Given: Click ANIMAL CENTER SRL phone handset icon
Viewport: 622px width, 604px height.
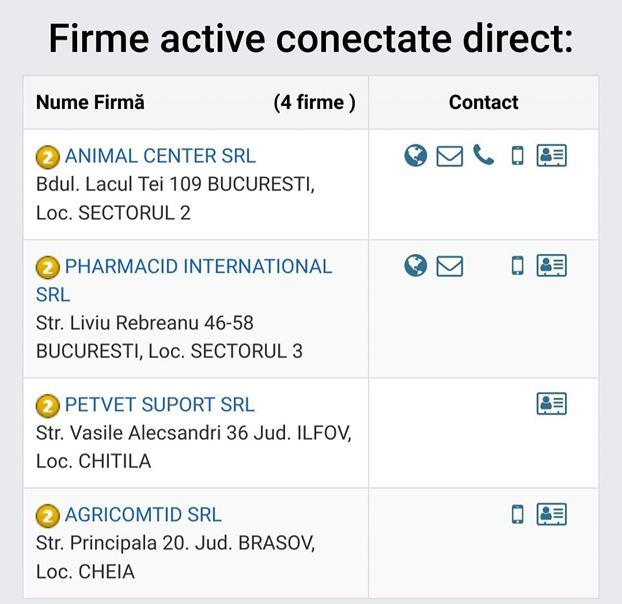Looking at the screenshot, I should pyautogui.click(x=484, y=155).
